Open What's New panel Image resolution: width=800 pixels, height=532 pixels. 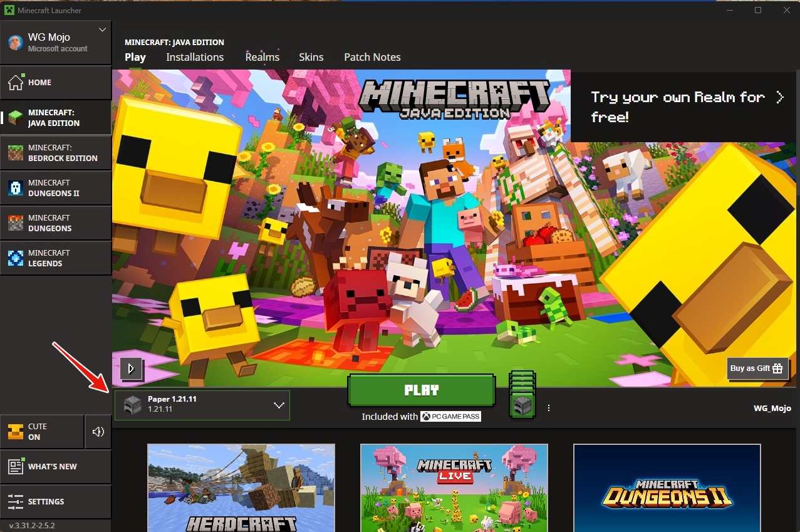pyautogui.click(x=56, y=467)
